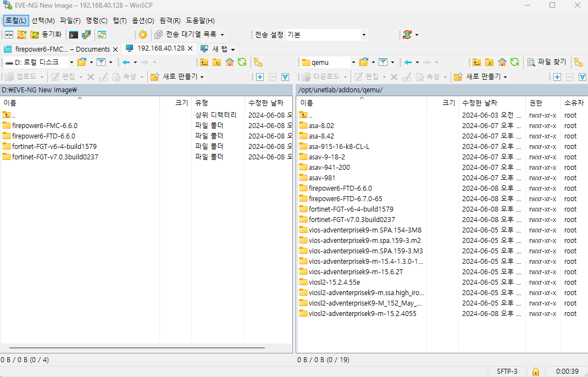Open session in PuTTY icon
This screenshot has width=588, height=377.
coord(86,35)
